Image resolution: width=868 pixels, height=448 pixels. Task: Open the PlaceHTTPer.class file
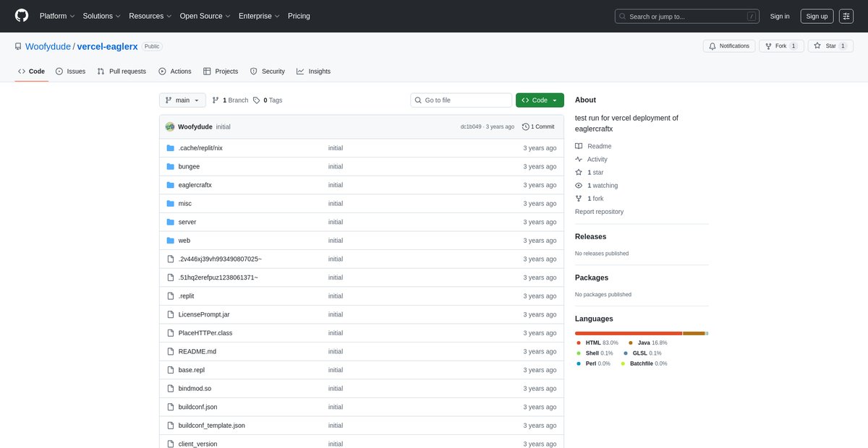[x=205, y=333]
